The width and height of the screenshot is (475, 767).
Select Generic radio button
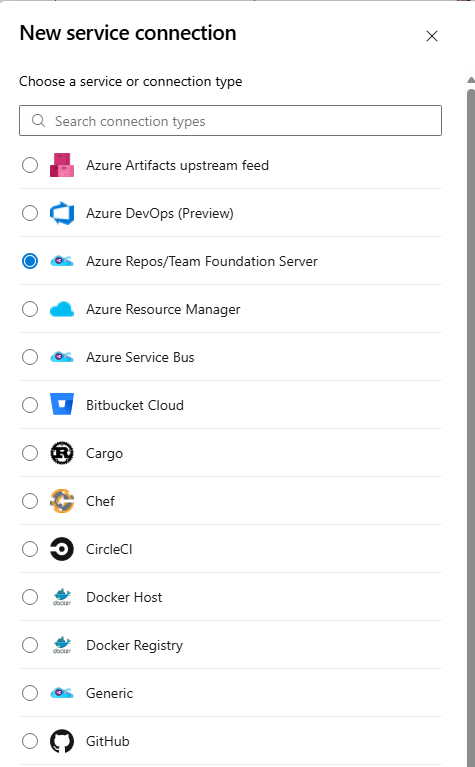point(30,693)
